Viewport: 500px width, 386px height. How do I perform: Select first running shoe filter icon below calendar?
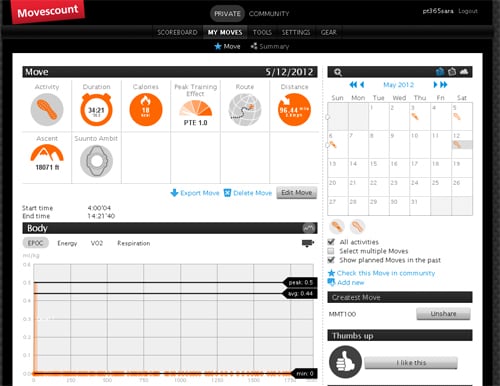click(x=337, y=227)
